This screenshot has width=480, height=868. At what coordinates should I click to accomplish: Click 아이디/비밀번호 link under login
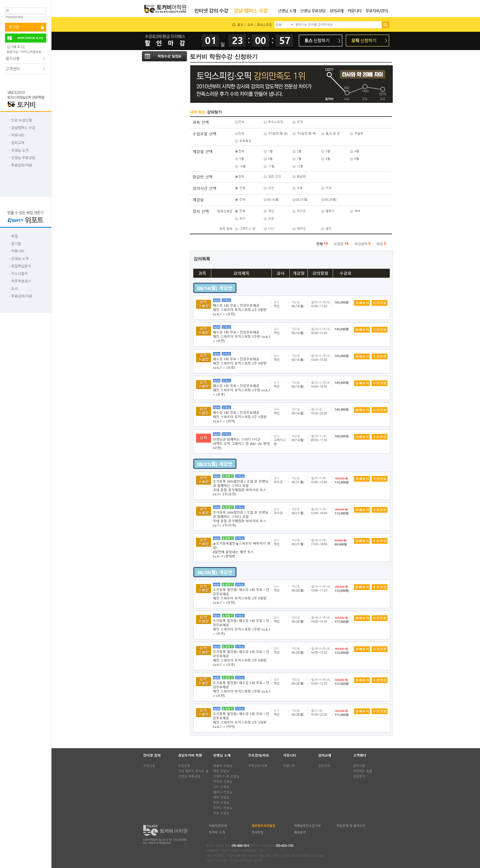(31, 52)
